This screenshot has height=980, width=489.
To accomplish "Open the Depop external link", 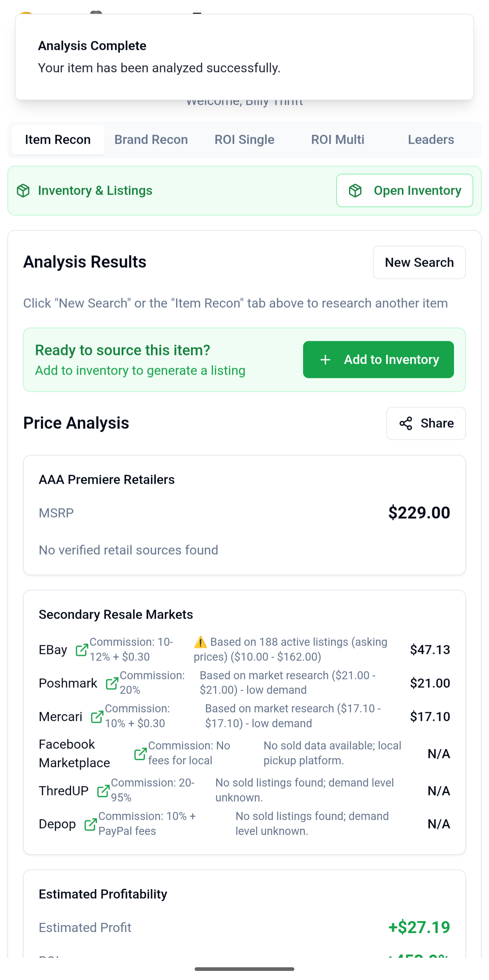I will (x=90, y=824).
